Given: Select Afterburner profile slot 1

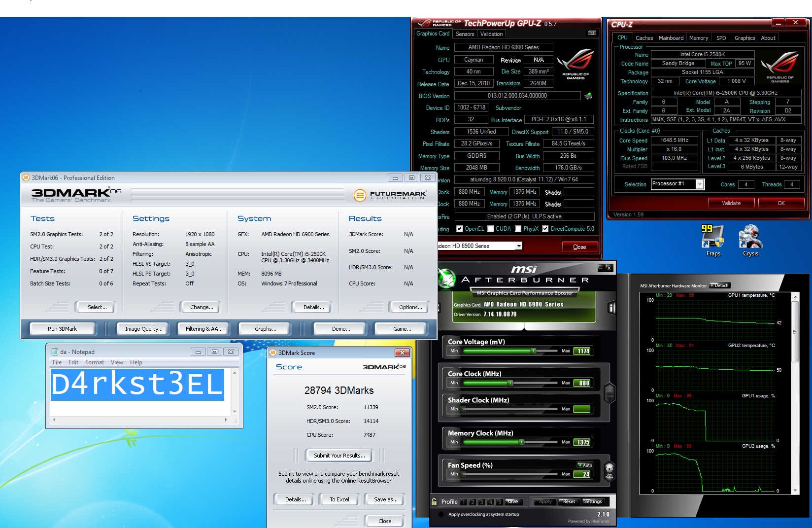Looking at the screenshot, I should tap(464, 502).
